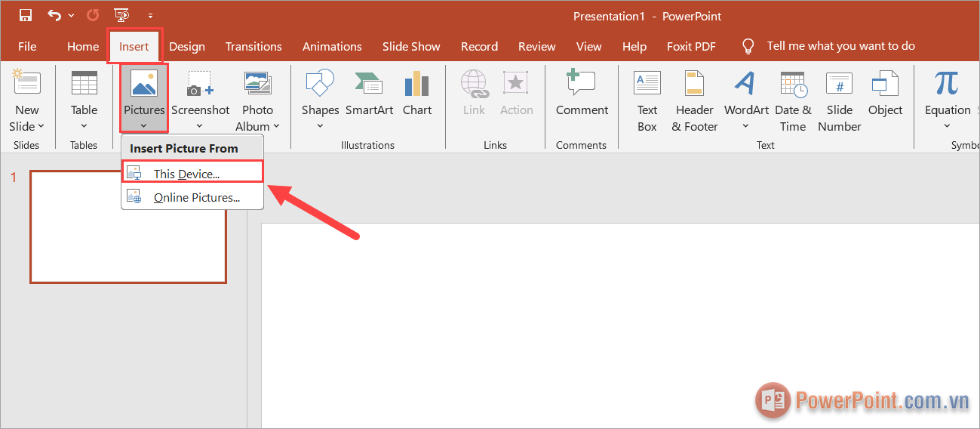Screen dimensions: 980x429
Task: Select Online Pictures... option
Action: pyautogui.click(x=196, y=198)
